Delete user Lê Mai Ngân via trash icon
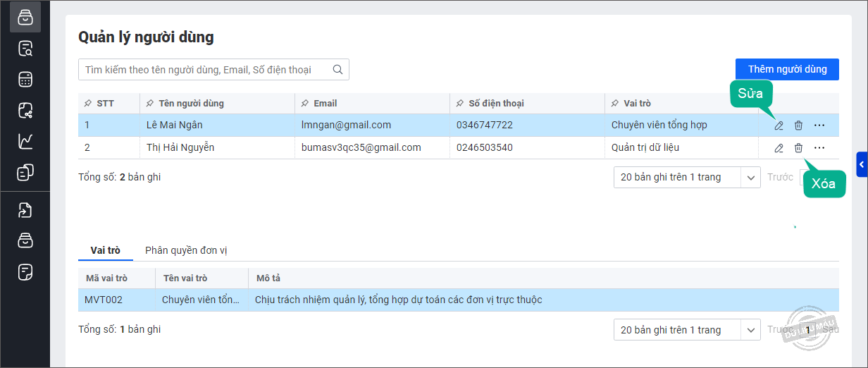The image size is (868, 368). (x=798, y=125)
